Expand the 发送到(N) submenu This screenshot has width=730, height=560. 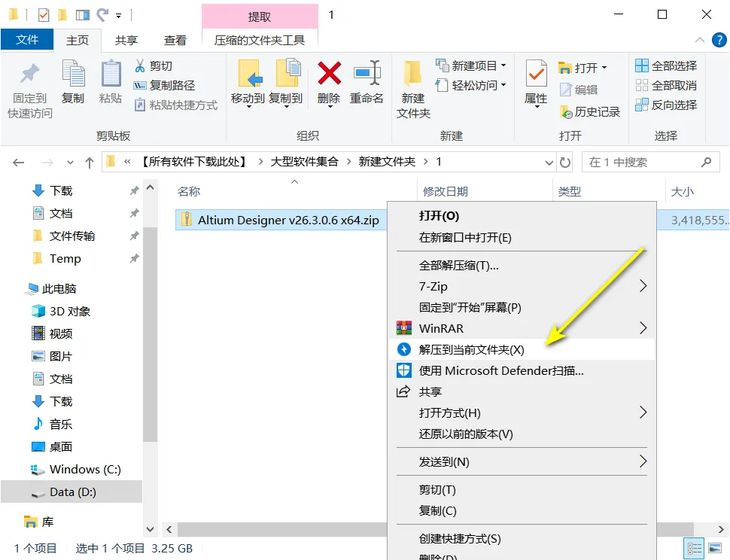643,461
